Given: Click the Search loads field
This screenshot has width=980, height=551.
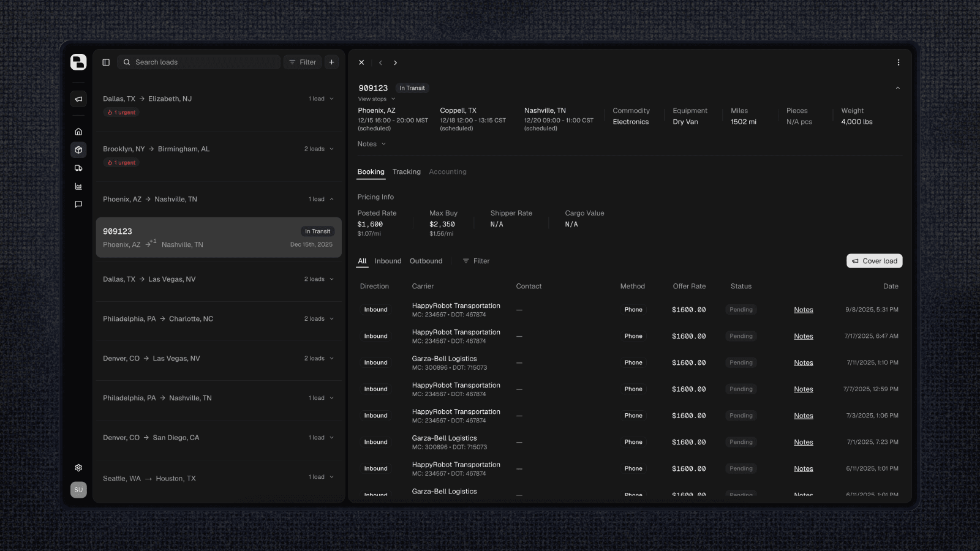Looking at the screenshot, I should tap(198, 62).
